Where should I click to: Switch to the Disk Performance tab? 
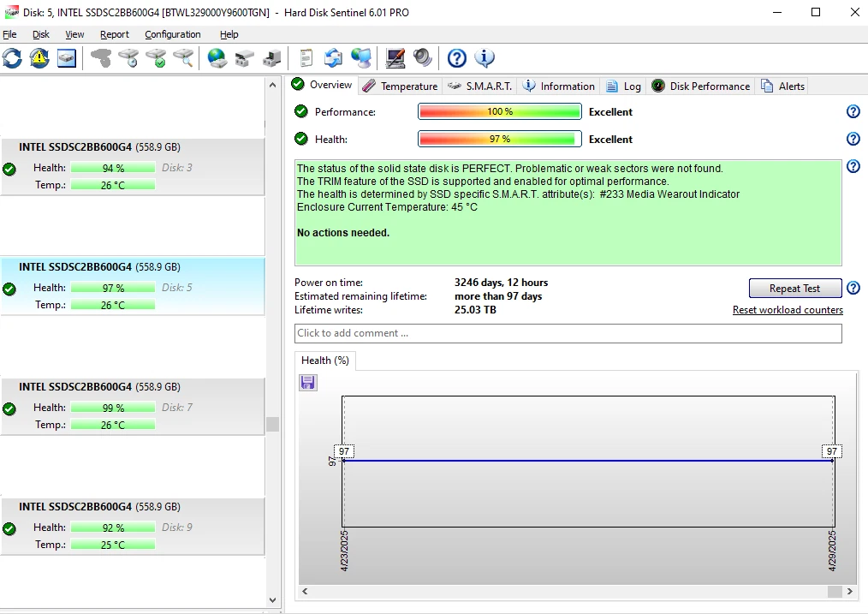(x=701, y=86)
